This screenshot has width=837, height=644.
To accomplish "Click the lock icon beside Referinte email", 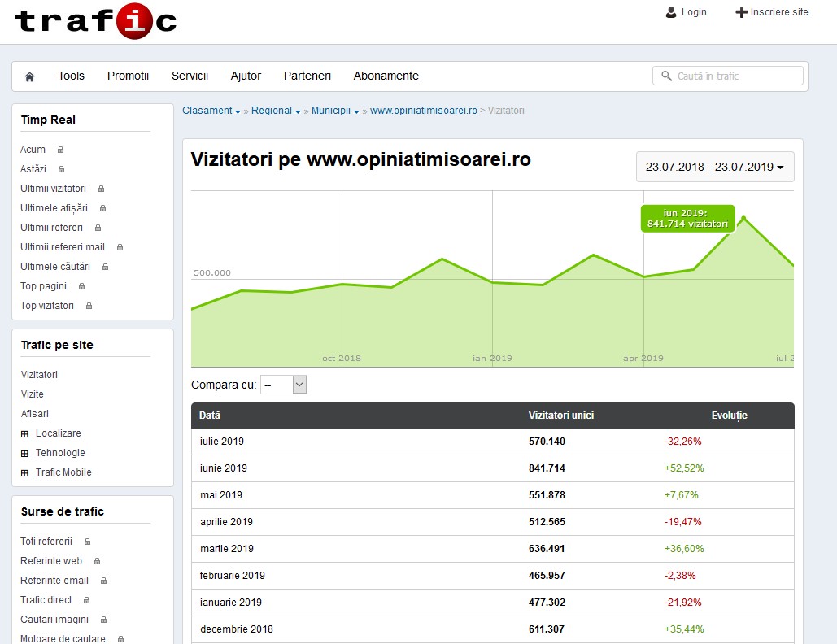I will [103, 581].
